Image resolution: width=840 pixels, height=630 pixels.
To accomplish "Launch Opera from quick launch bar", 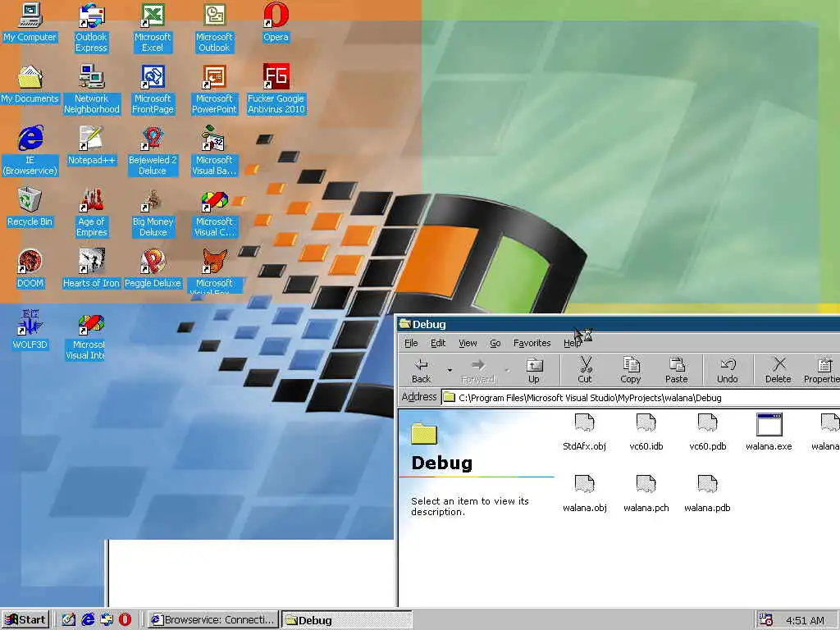I will pos(125,620).
